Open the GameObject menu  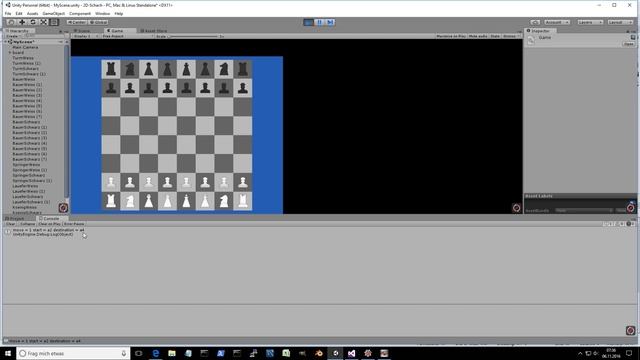click(53, 13)
